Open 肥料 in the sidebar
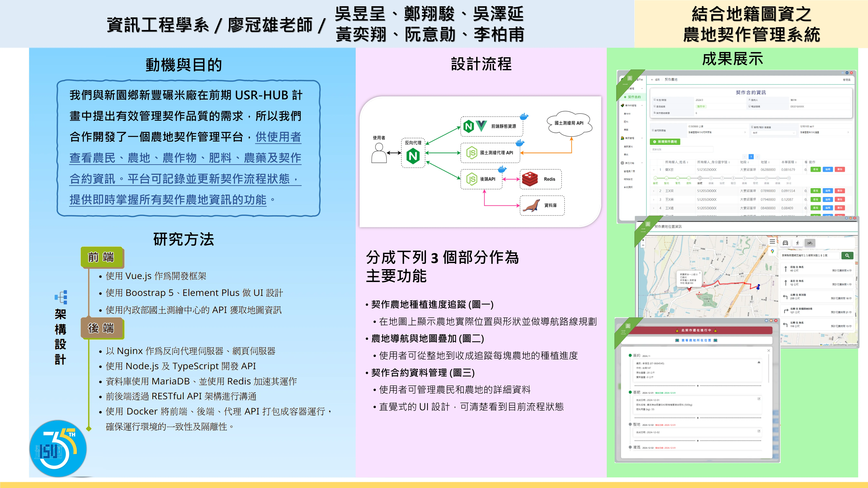This screenshot has height=488, width=868. 626,122
